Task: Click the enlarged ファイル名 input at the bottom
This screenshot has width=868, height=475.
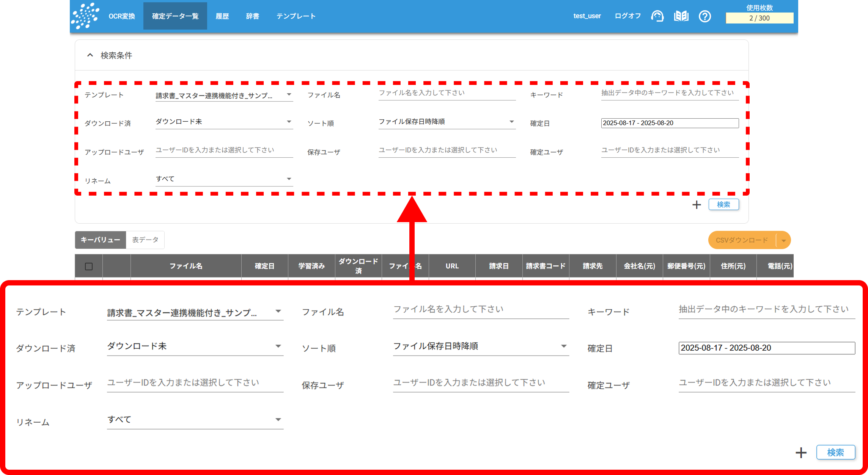Action: (481, 309)
